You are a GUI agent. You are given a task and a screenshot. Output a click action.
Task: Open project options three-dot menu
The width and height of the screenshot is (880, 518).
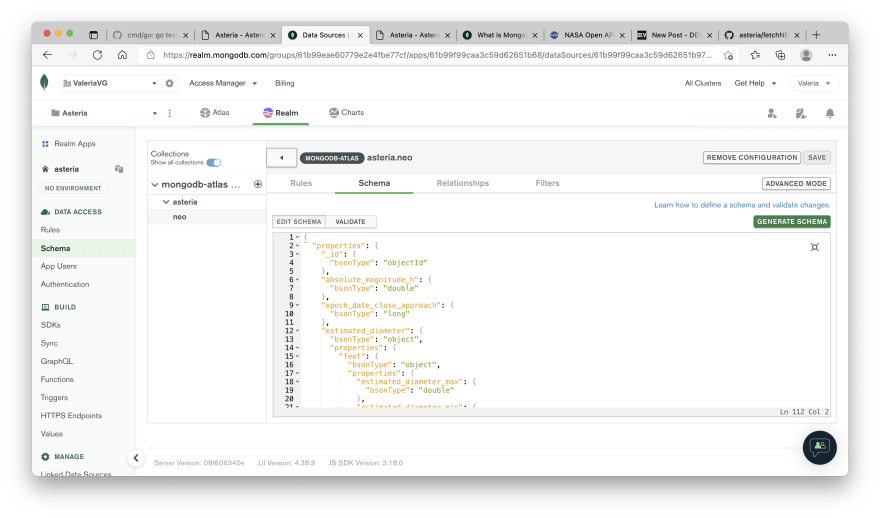click(x=169, y=113)
